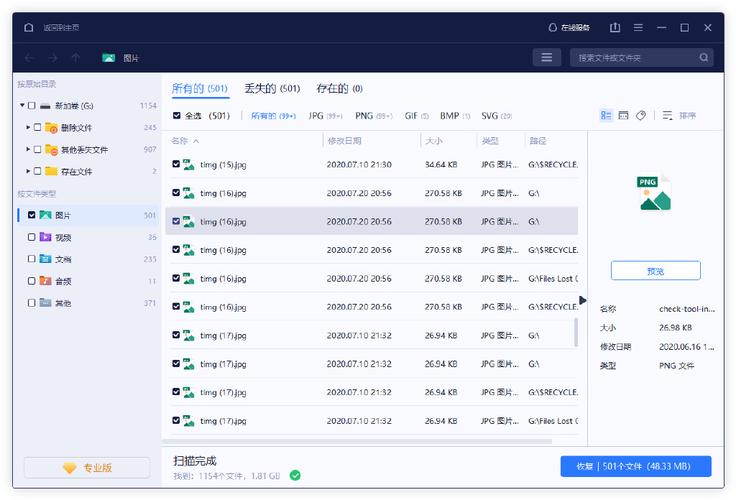Uncheck the 全选 select-all checkbox

[177, 116]
